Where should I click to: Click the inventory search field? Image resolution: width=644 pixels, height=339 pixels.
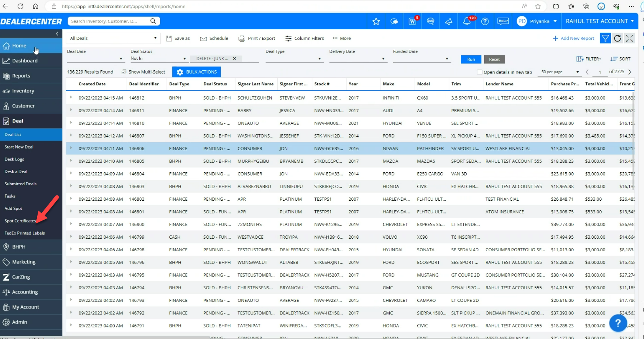click(x=109, y=21)
